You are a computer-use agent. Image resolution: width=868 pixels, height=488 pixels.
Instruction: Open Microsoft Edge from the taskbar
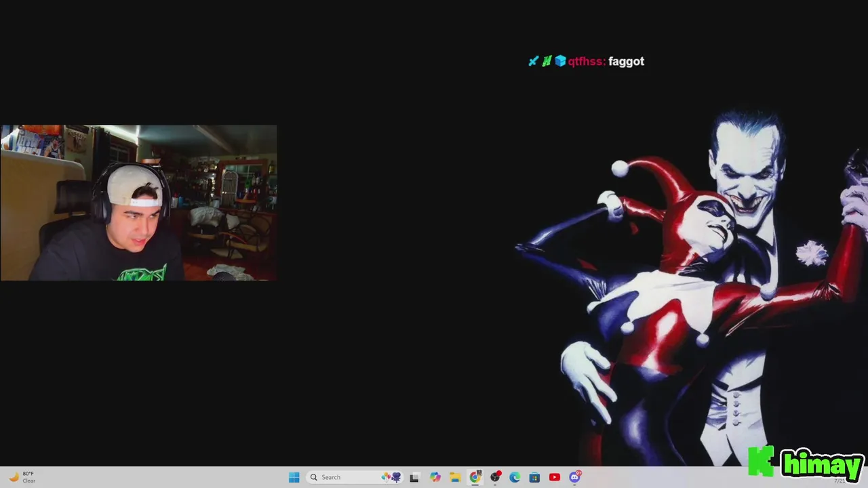[515, 477]
